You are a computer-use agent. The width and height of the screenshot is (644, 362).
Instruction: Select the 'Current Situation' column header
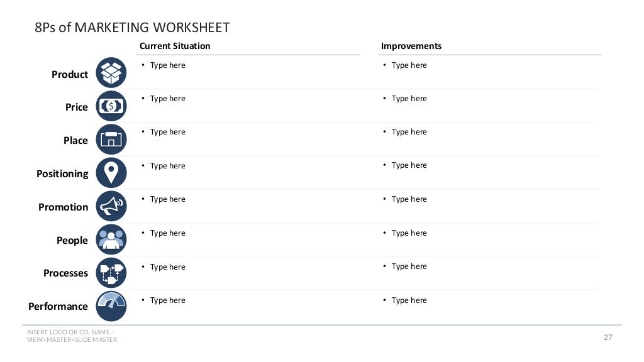point(175,46)
